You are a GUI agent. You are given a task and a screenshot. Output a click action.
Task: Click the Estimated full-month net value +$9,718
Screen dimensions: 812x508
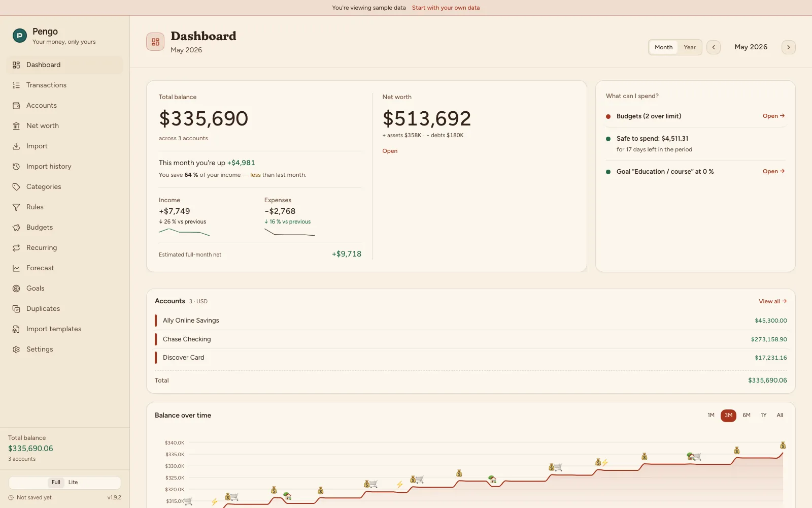(x=347, y=254)
